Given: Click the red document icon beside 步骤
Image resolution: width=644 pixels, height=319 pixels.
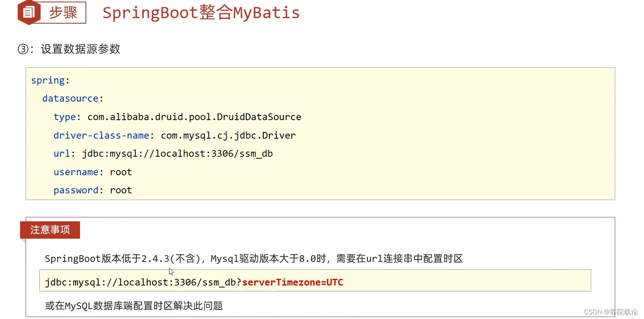Looking at the screenshot, I should pos(29,12).
